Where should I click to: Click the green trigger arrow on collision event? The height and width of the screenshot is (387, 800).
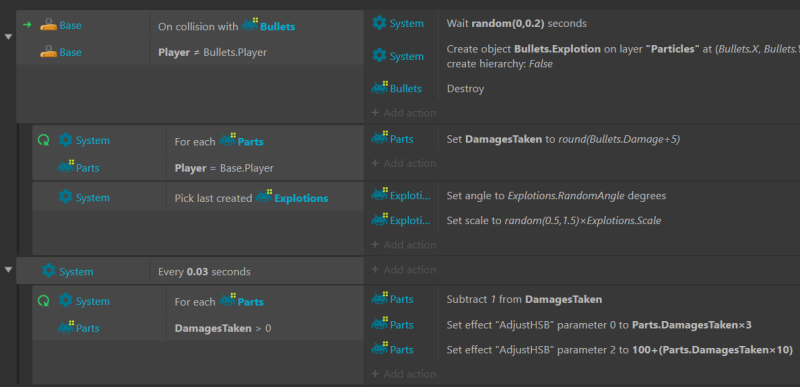coord(28,24)
